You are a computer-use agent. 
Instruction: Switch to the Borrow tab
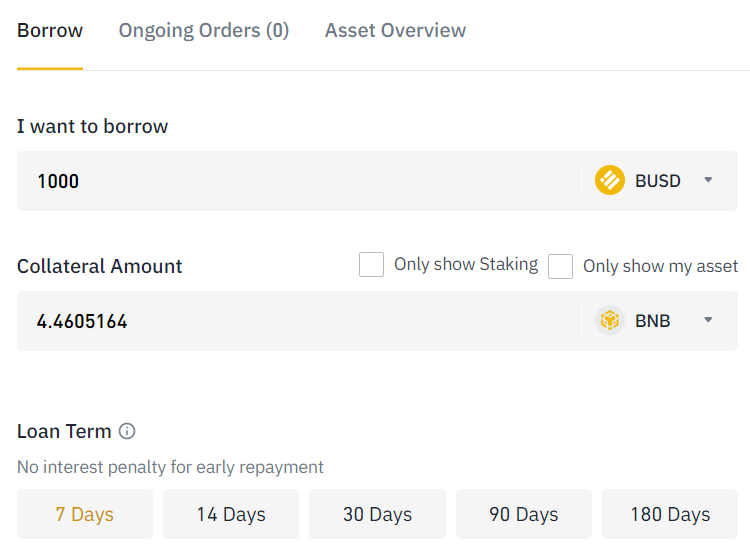point(50,31)
